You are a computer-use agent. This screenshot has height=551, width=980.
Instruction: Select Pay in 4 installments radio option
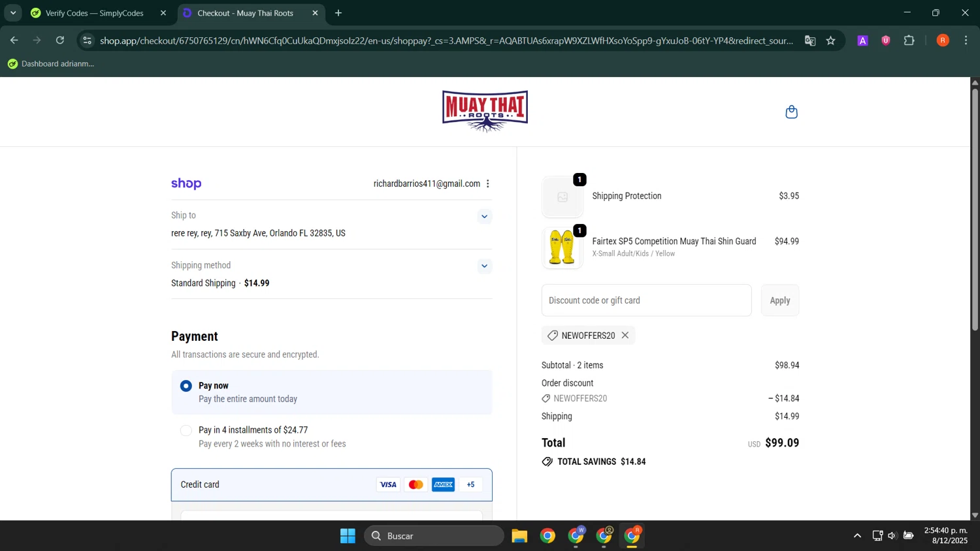tap(186, 430)
